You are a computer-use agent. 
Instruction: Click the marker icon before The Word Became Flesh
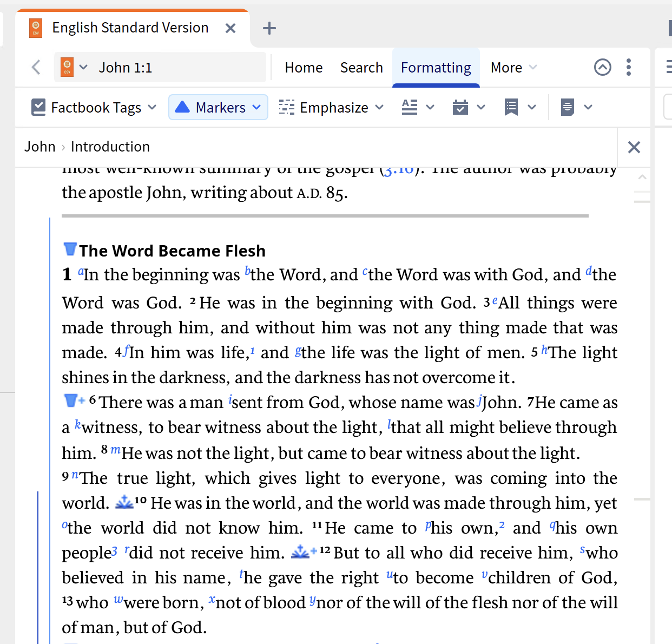70,249
